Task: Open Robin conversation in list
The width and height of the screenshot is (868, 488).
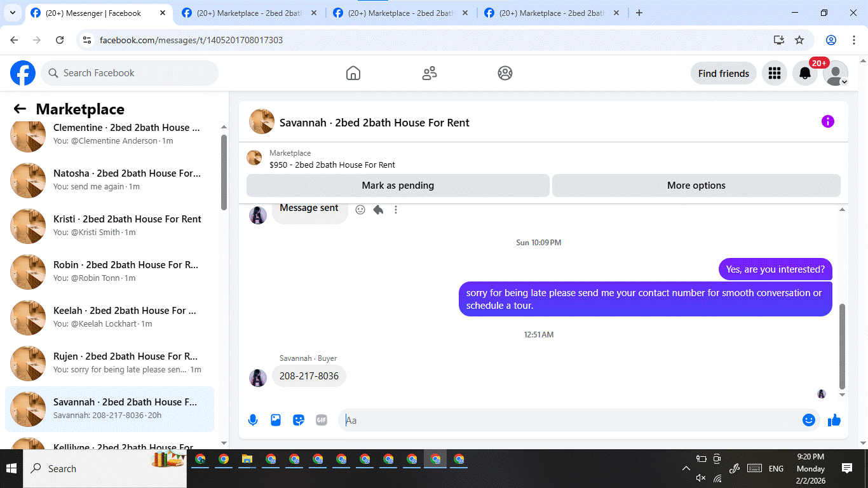Action: tap(109, 271)
